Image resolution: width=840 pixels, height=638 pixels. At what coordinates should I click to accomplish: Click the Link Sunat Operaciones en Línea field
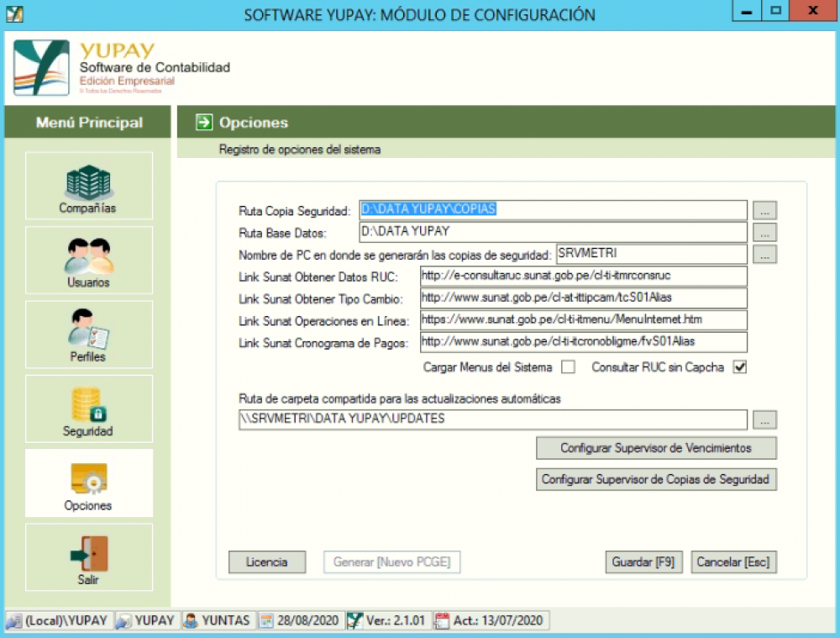tap(584, 319)
